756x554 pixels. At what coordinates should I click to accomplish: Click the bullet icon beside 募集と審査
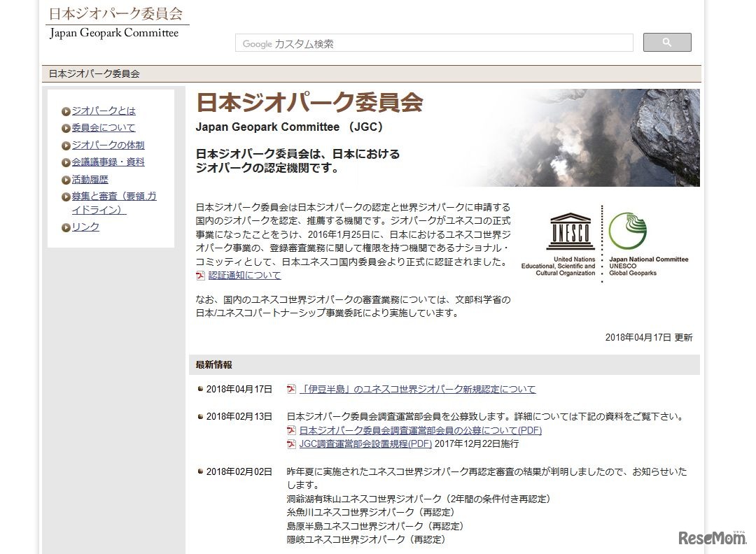click(x=66, y=197)
